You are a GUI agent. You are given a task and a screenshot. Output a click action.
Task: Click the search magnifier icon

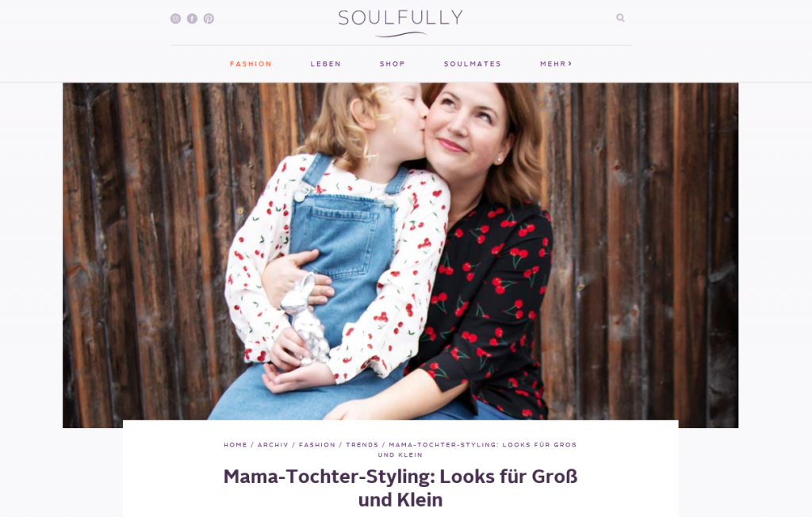click(620, 18)
